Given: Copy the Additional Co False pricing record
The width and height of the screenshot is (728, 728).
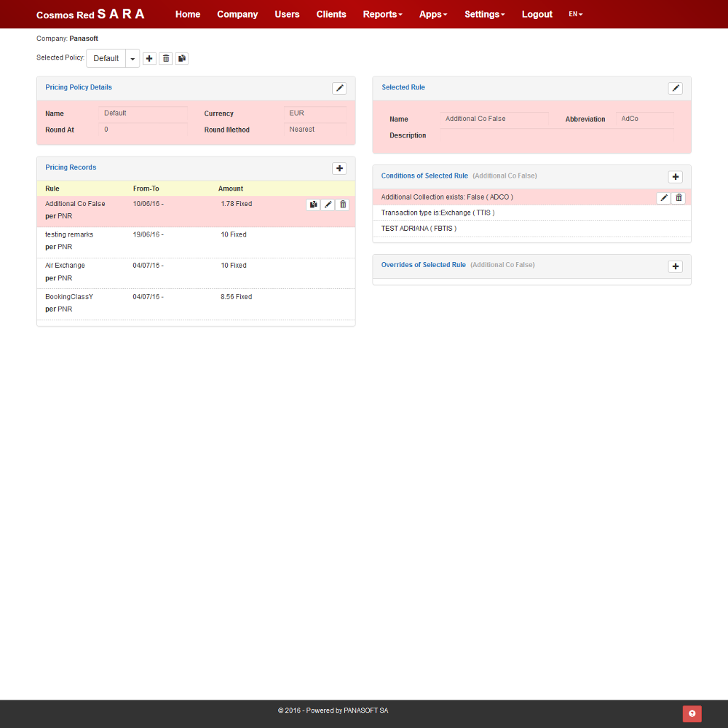Looking at the screenshot, I should click(313, 205).
